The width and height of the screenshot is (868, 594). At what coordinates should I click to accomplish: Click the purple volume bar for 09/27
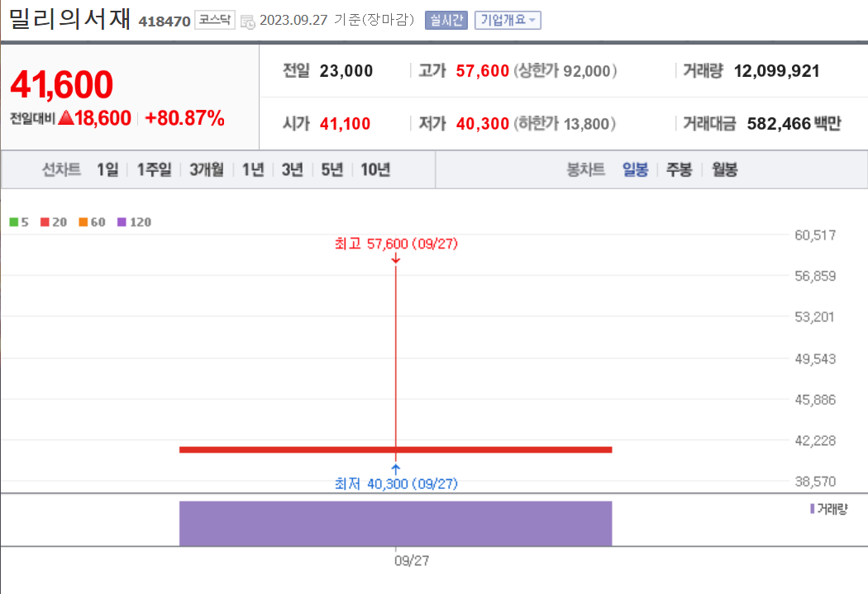(396, 523)
